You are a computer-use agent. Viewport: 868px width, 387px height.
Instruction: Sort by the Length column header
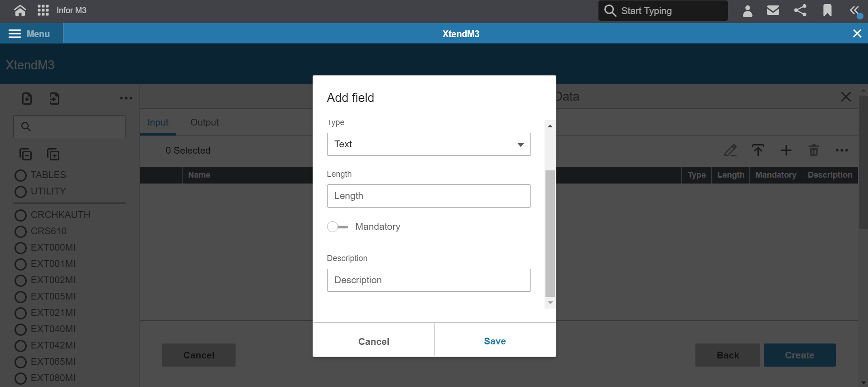tap(731, 175)
